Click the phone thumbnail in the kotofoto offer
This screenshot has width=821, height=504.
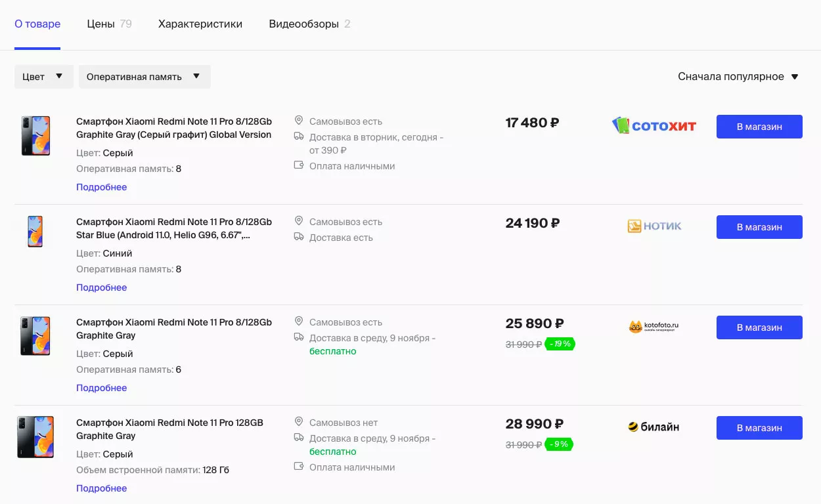coord(35,336)
